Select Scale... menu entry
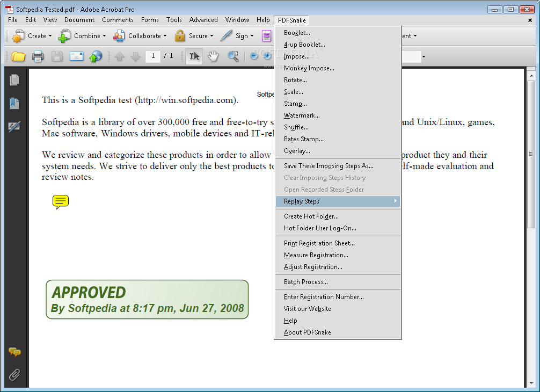 (x=338, y=92)
